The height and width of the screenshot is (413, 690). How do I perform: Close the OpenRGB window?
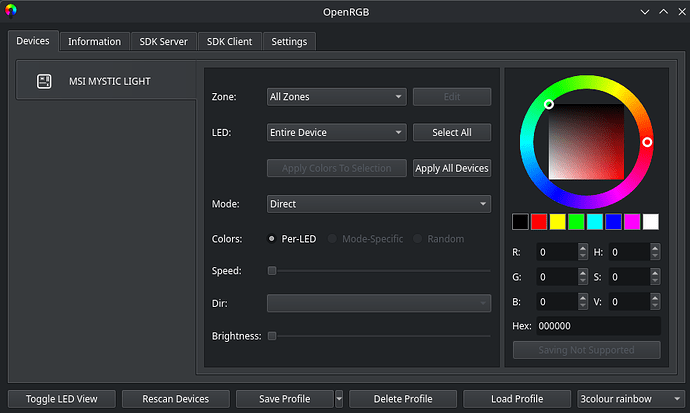[x=682, y=12]
